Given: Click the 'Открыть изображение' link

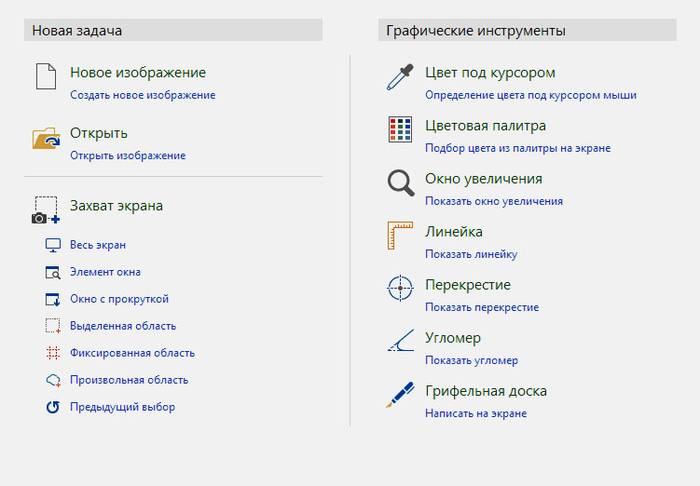Looking at the screenshot, I should tap(127, 155).
